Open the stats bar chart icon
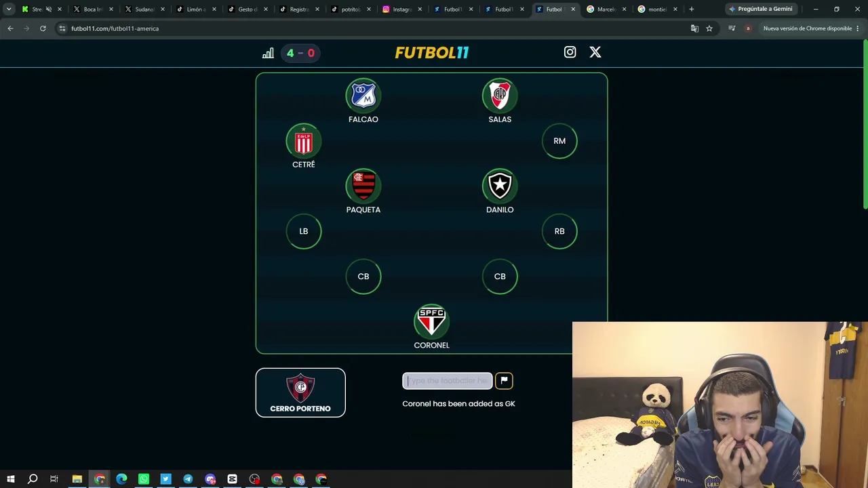This screenshot has width=868, height=488. (268, 53)
